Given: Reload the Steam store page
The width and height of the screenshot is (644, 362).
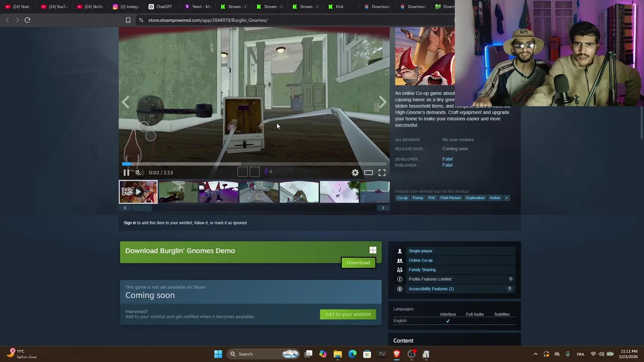Looking at the screenshot, I should coord(28,20).
